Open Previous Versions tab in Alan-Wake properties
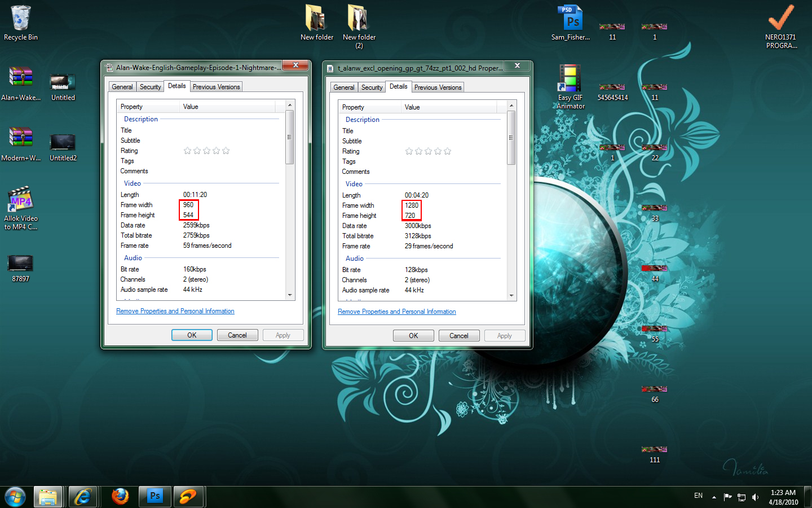This screenshot has height=508, width=812. click(x=216, y=87)
